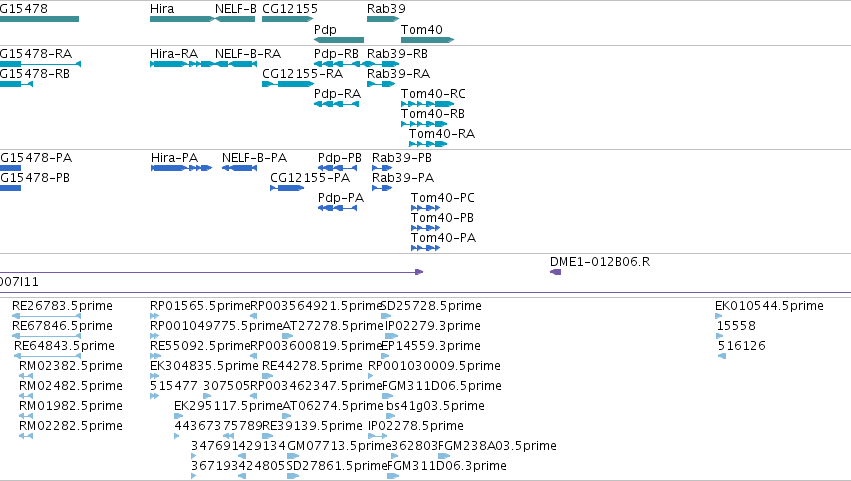The width and height of the screenshot is (851, 481).
Task: Click the Rab39-RB transcript label
Action: pos(397,54)
